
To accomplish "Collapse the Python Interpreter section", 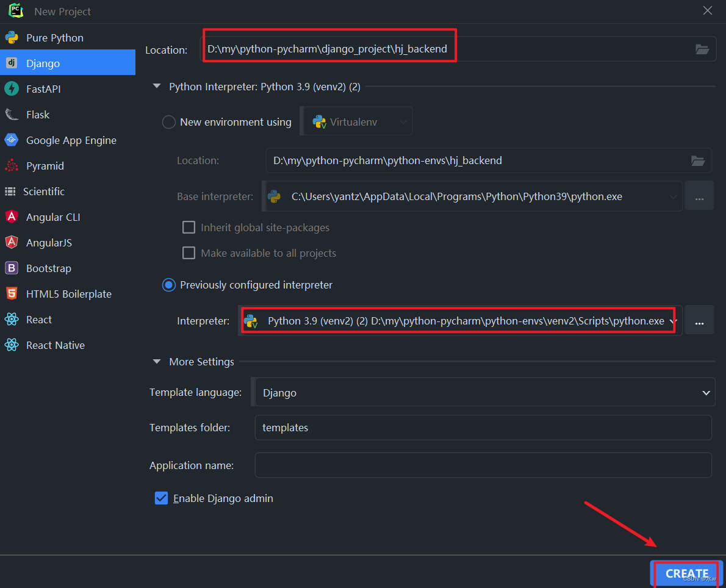I will [157, 86].
